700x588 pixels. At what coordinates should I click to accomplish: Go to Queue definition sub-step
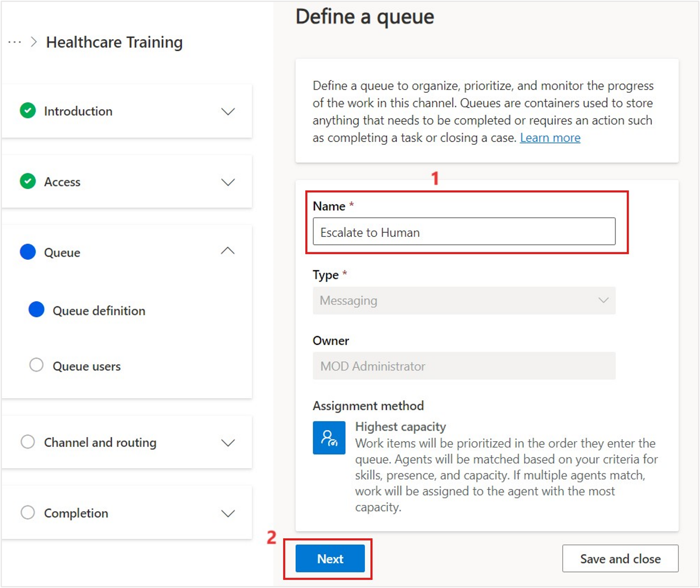tap(99, 311)
